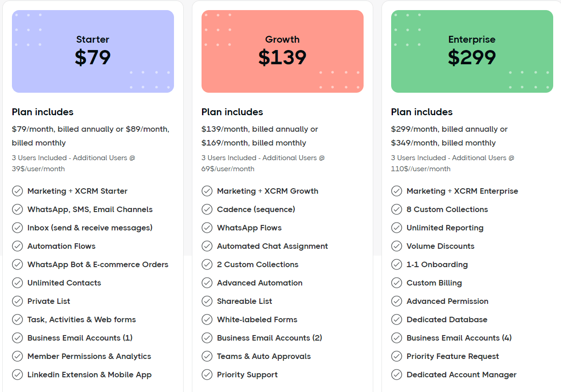The height and width of the screenshot is (392, 561).
Task: Click checkmark icon beside Private List
Action: tap(17, 301)
